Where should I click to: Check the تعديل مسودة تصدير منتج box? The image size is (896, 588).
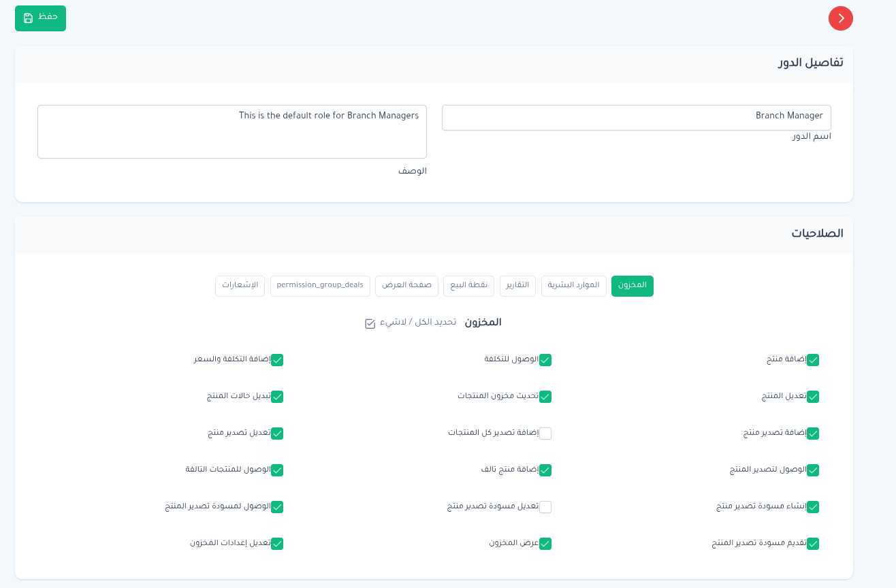click(545, 507)
